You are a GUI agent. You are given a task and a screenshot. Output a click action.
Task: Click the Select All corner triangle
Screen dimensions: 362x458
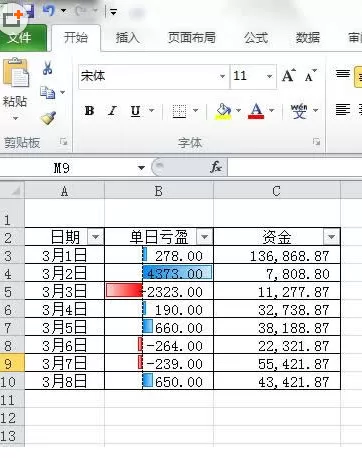click(12, 191)
